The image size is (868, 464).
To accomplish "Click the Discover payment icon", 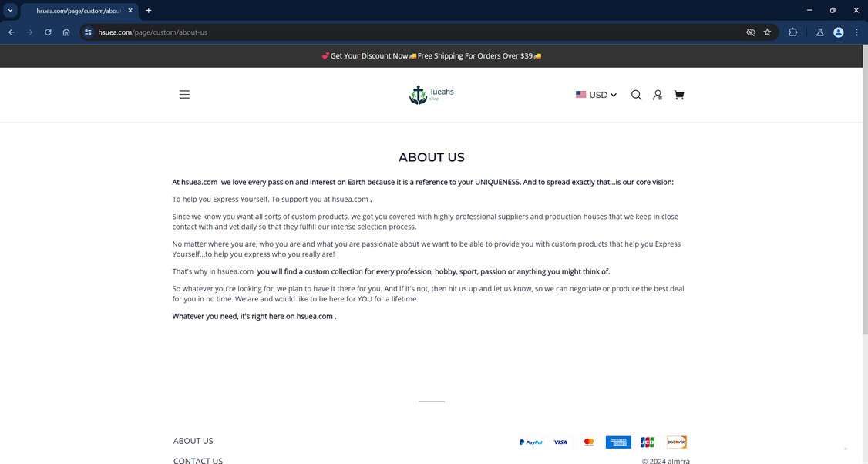I will coord(676,442).
